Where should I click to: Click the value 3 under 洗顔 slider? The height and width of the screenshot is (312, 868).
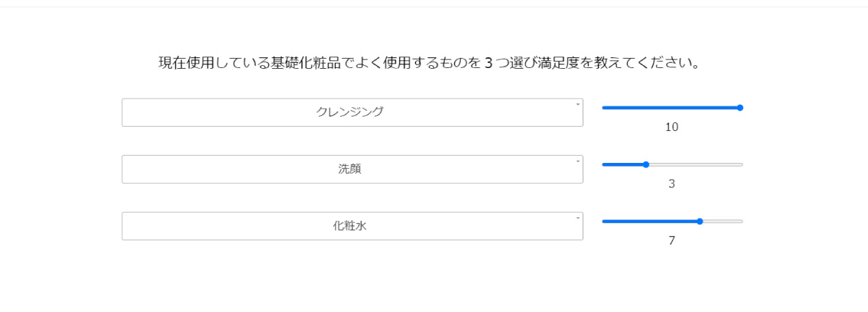[671, 184]
